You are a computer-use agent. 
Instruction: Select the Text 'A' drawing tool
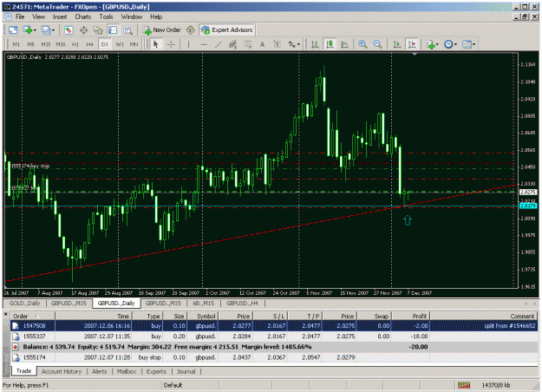point(263,44)
